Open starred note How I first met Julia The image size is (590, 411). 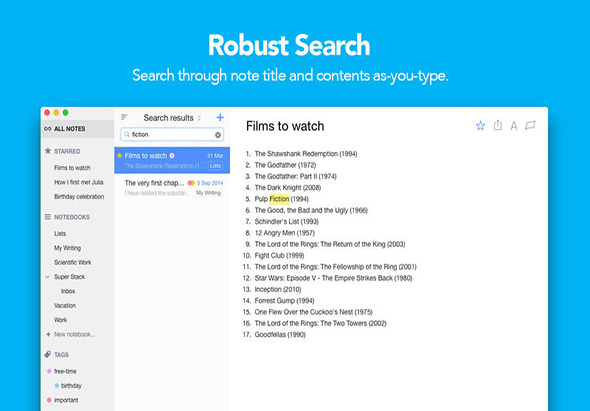click(x=79, y=182)
